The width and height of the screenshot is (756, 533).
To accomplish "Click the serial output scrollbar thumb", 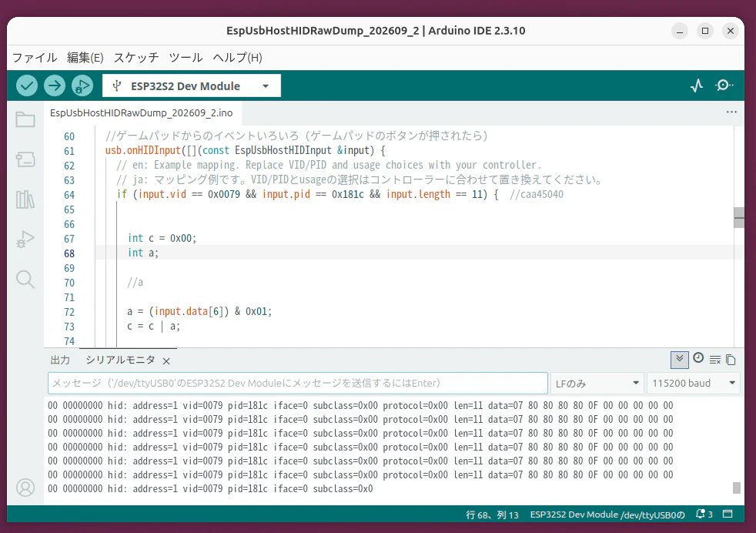I will 736,488.
